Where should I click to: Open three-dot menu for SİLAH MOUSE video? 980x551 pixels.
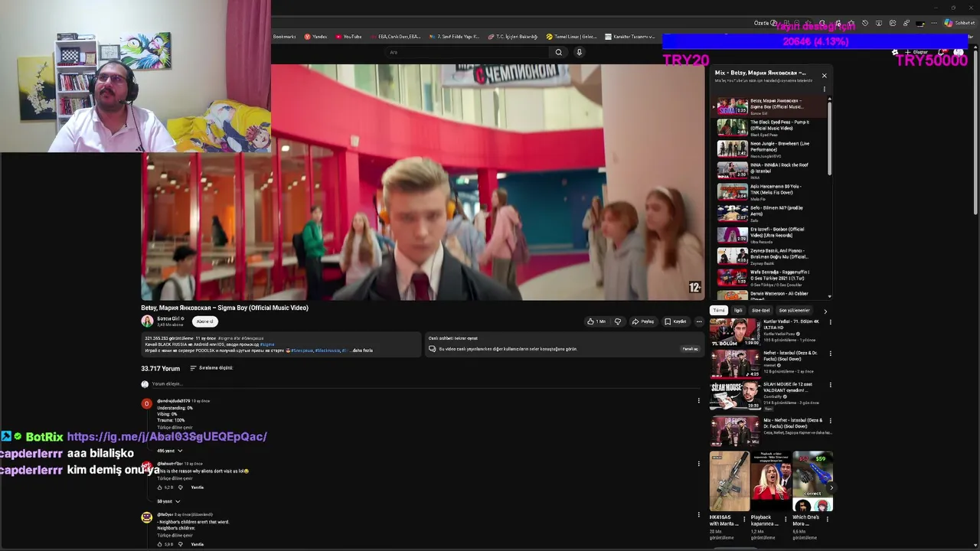click(830, 386)
